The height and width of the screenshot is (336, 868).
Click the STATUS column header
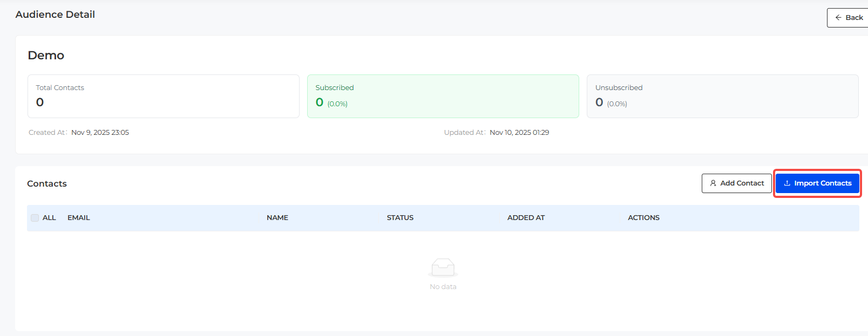[400, 218]
